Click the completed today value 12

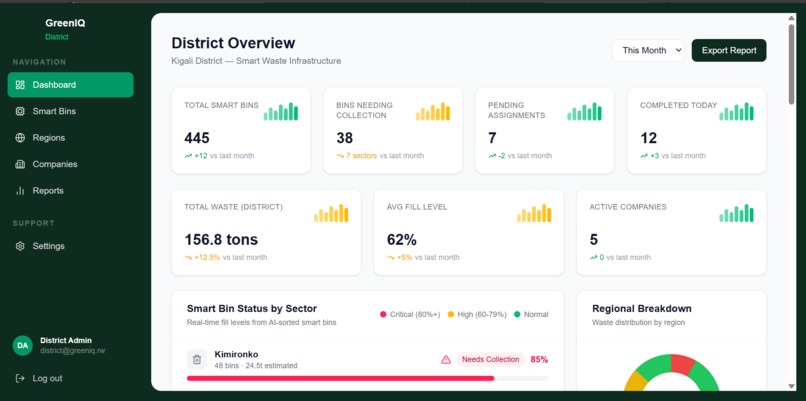[x=648, y=138]
